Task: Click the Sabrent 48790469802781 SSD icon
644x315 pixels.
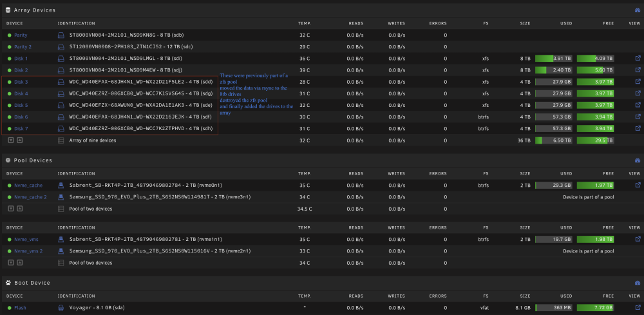Action: pos(61,239)
